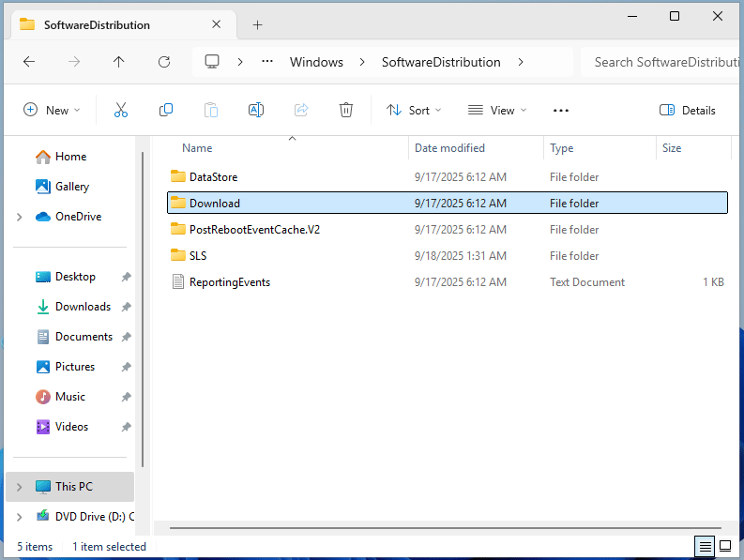The width and height of the screenshot is (744, 560).
Task: Open a new tab with plus button
Action: tap(257, 24)
